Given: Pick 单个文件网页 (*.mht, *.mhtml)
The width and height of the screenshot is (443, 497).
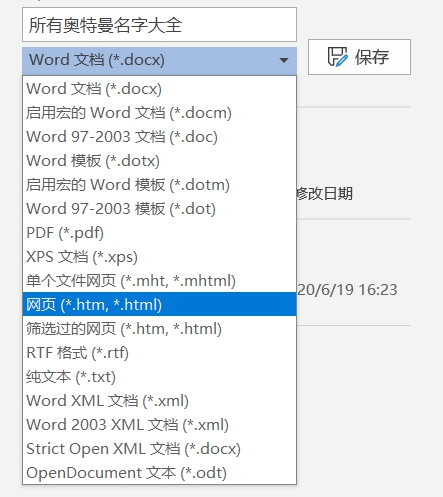Looking at the screenshot, I should click(x=159, y=281).
